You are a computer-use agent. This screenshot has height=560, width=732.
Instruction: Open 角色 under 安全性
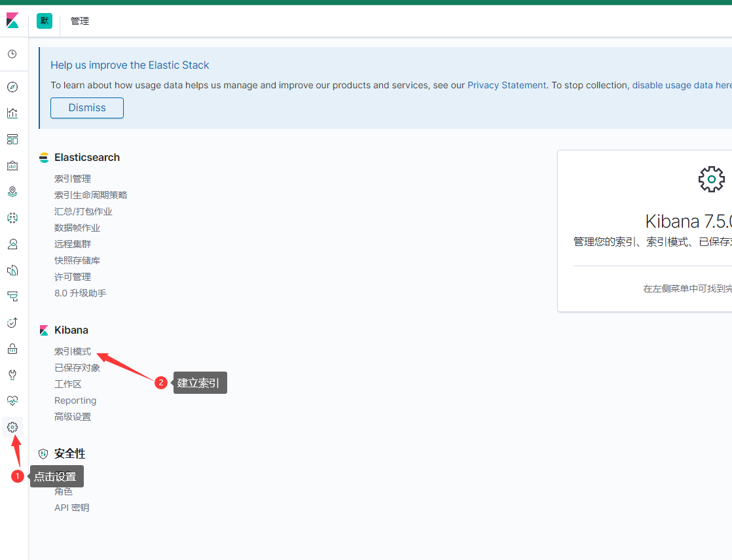tap(63, 491)
